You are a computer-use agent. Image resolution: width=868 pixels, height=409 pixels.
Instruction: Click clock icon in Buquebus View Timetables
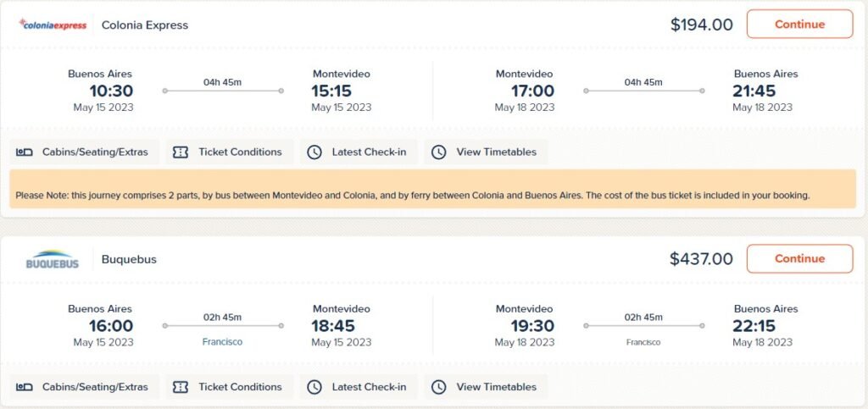[x=438, y=387]
